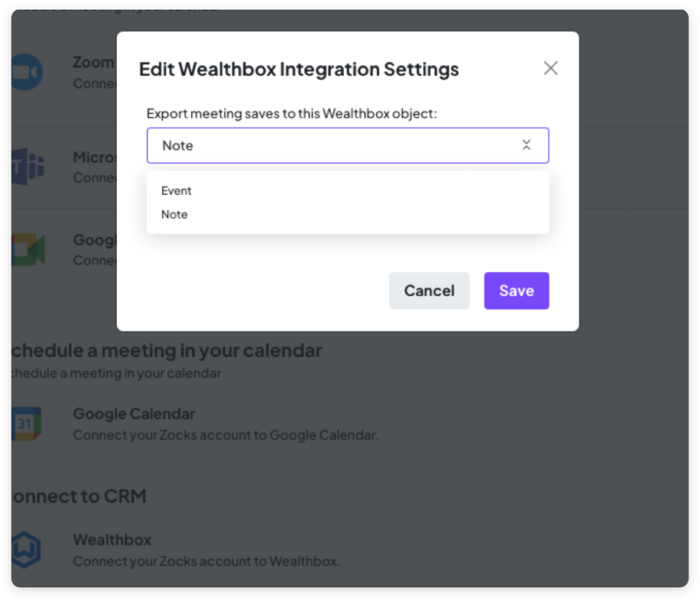Dismiss the dialog using the X icon

tap(550, 68)
